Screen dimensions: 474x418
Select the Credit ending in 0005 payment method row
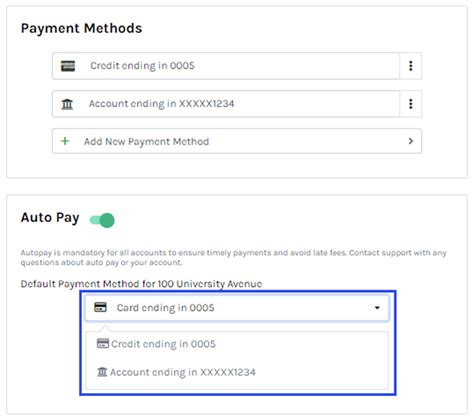tap(226, 66)
